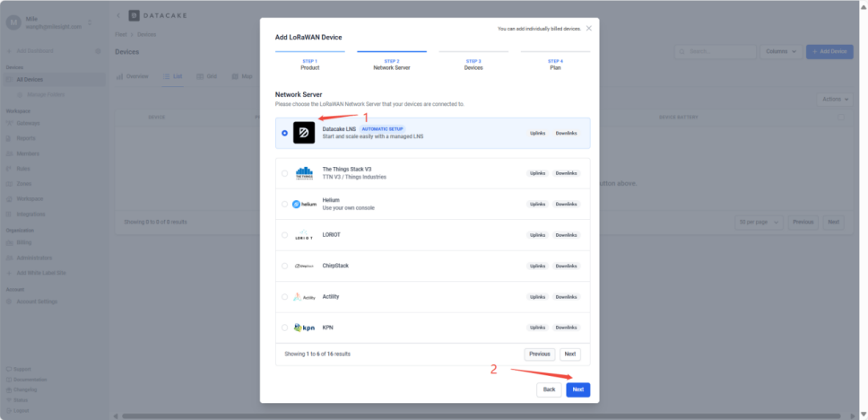Choose the Helium network server radio button
The width and height of the screenshot is (868, 420).
click(x=284, y=204)
